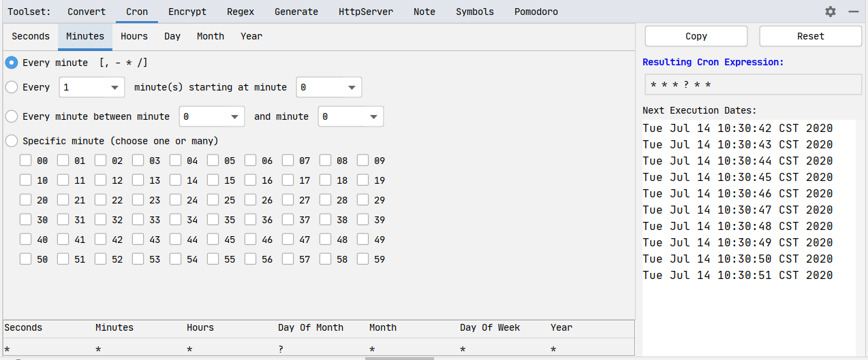
Task: Select the Every minute radio option
Action: [12, 63]
